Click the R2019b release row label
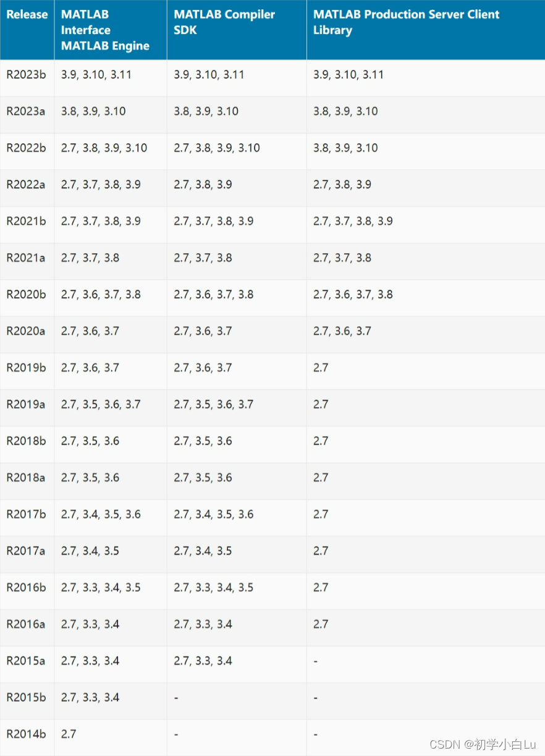This screenshot has width=545, height=756. (27, 367)
